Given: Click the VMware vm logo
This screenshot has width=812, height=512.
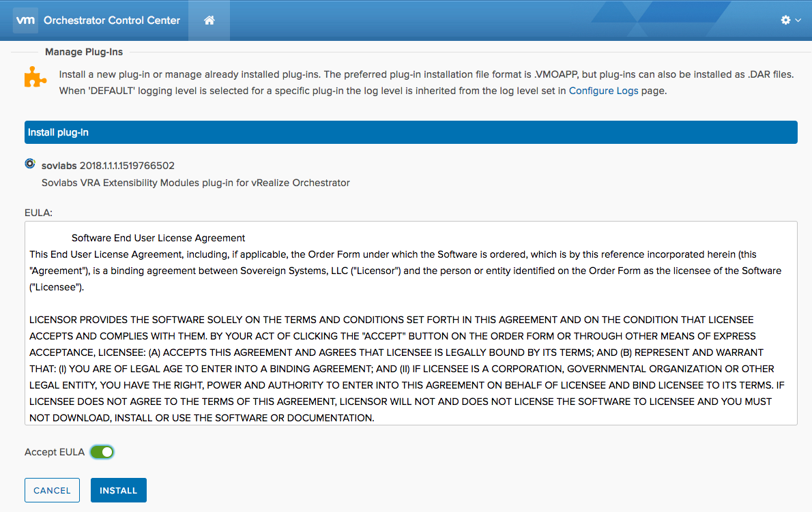Looking at the screenshot, I should click(25, 20).
